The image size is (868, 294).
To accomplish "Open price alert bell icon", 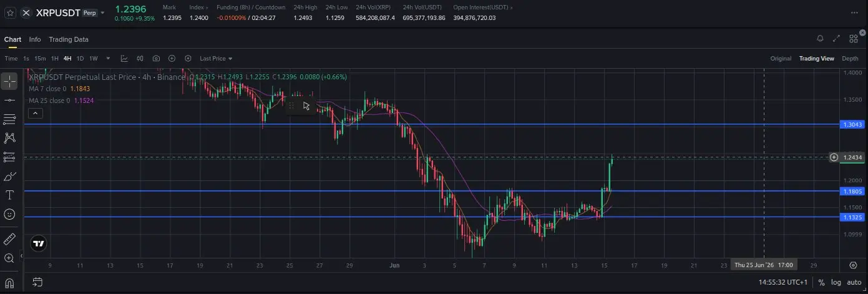I will [x=820, y=39].
